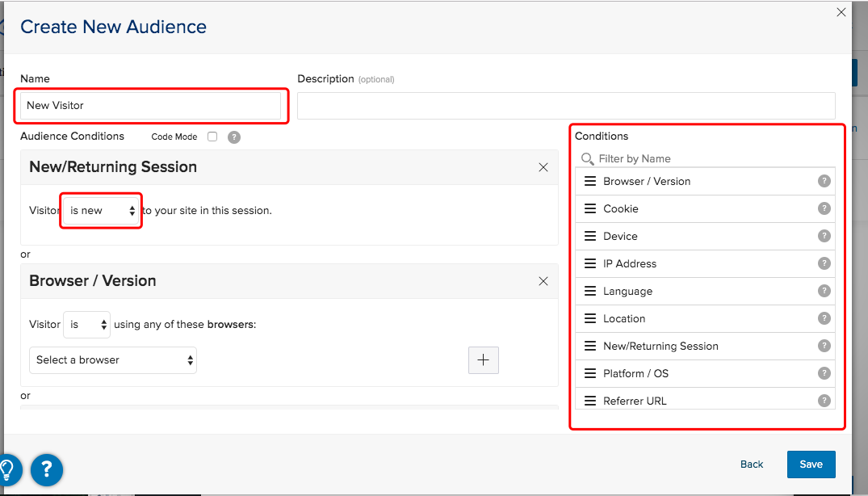Open help for IP Address condition

824,263
